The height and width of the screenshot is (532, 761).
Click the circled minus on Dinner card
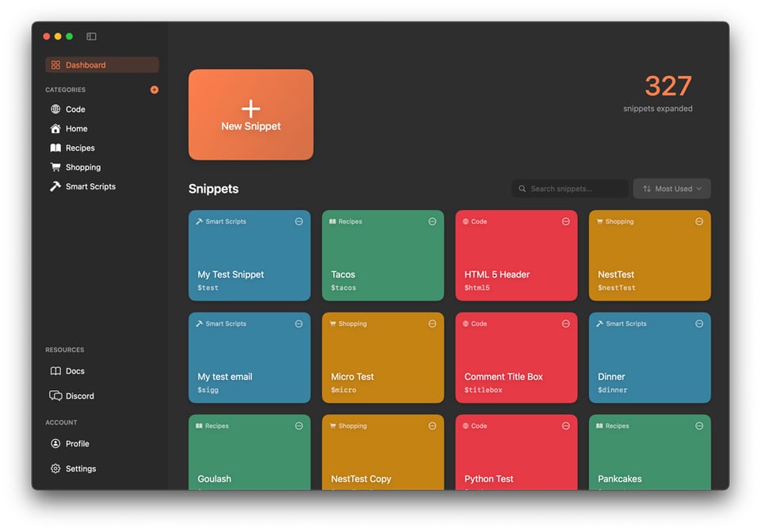click(x=699, y=323)
